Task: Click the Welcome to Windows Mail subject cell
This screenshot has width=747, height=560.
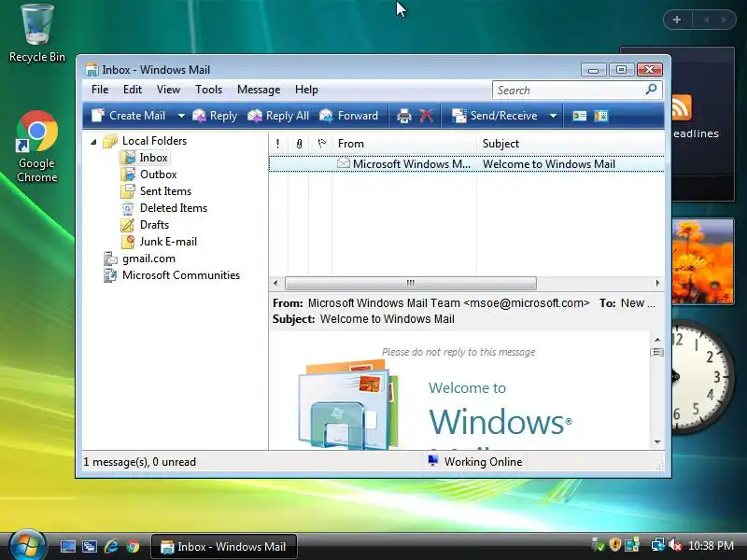Action: pos(549,164)
